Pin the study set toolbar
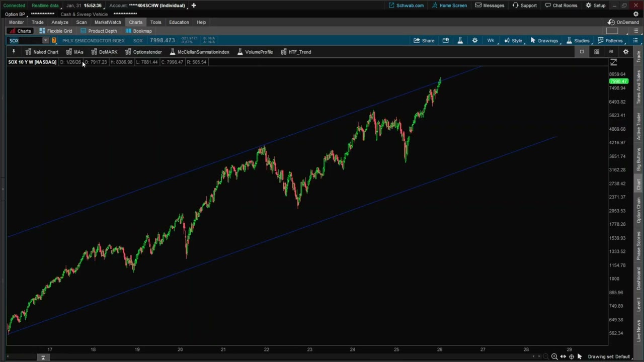 tap(14, 52)
